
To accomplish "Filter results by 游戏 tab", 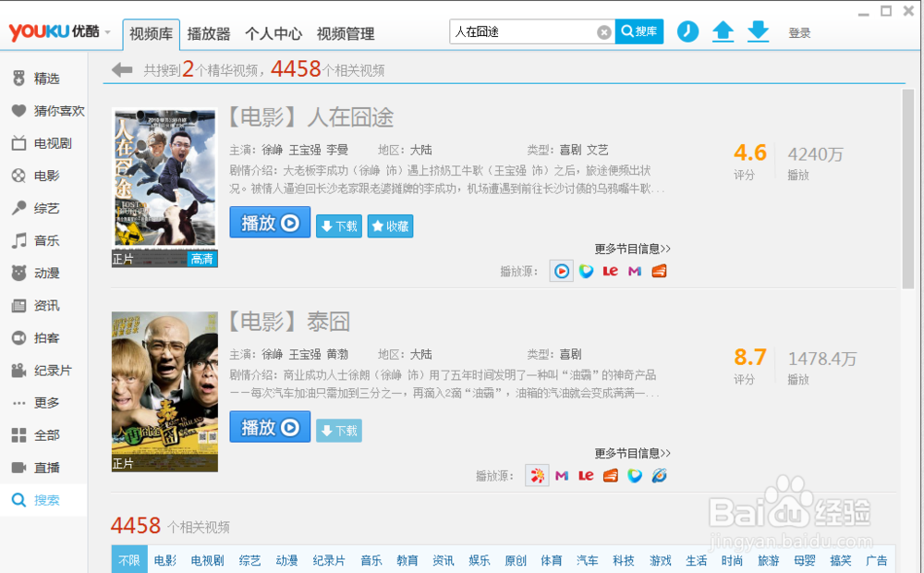I will (x=661, y=560).
